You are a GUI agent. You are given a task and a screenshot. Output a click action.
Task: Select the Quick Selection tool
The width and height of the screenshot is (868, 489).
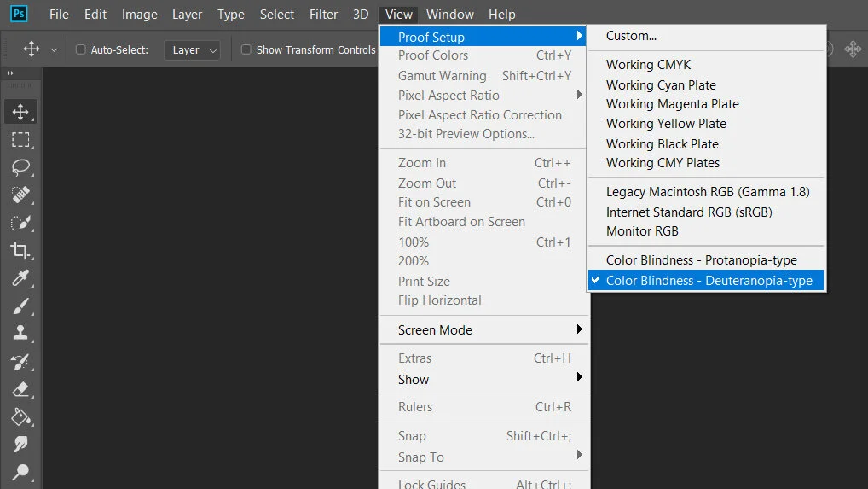click(x=20, y=223)
